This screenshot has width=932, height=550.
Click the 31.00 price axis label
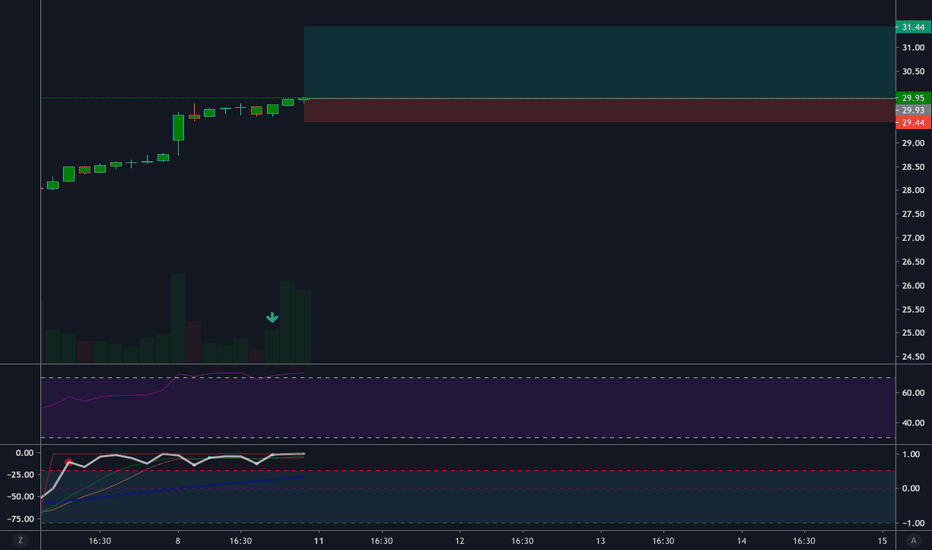point(913,48)
